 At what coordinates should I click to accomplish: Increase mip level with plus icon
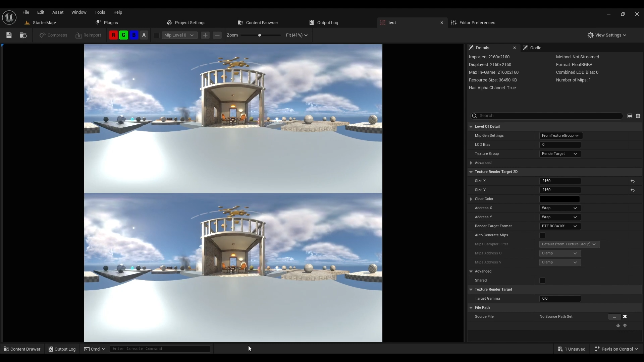205,35
